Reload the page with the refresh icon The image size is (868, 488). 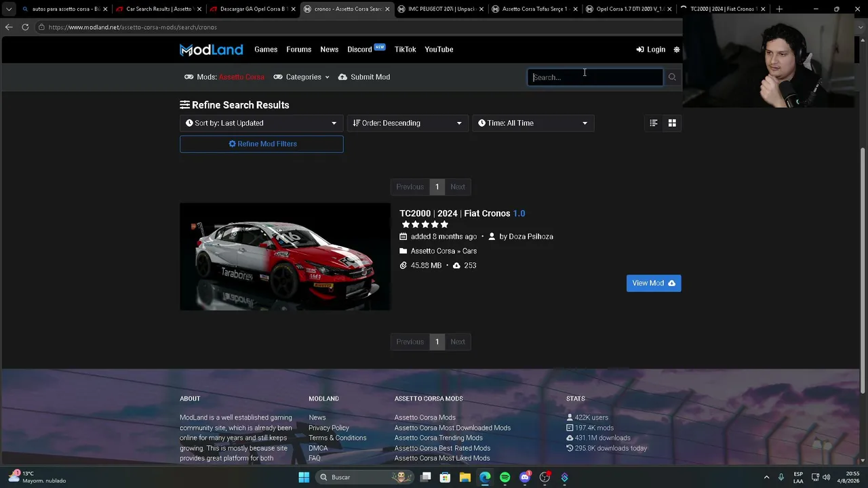(x=25, y=27)
